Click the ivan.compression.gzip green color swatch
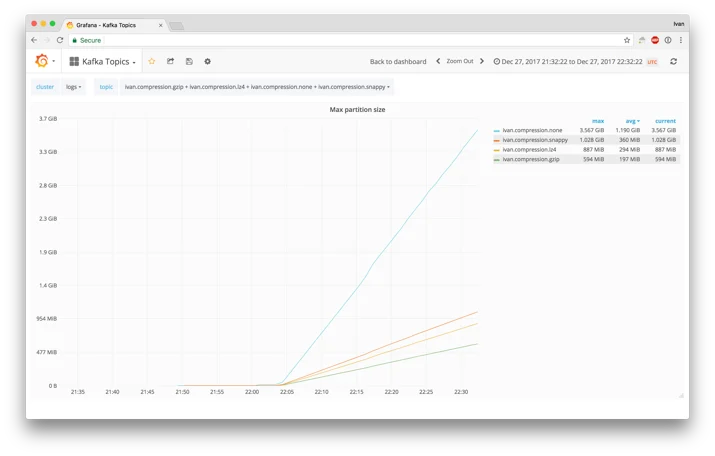Screen dimensions: 715x456 (x=497, y=160)
